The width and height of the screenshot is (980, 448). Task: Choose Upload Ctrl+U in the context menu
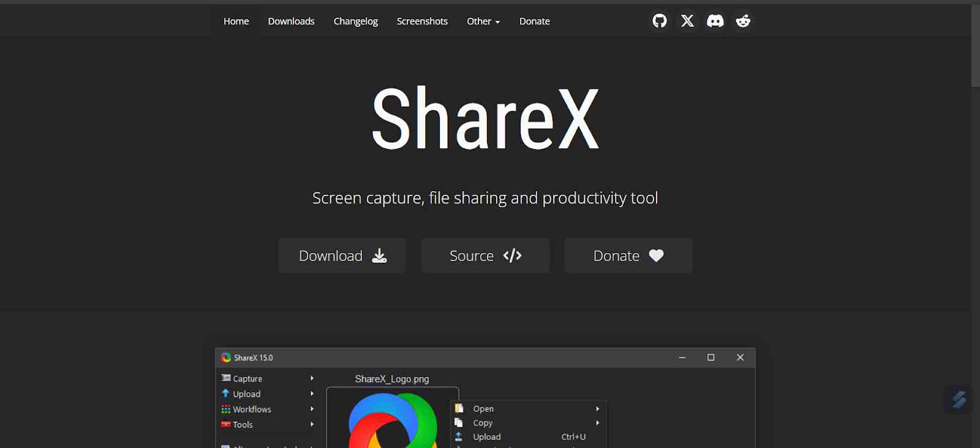click(528, 436)
